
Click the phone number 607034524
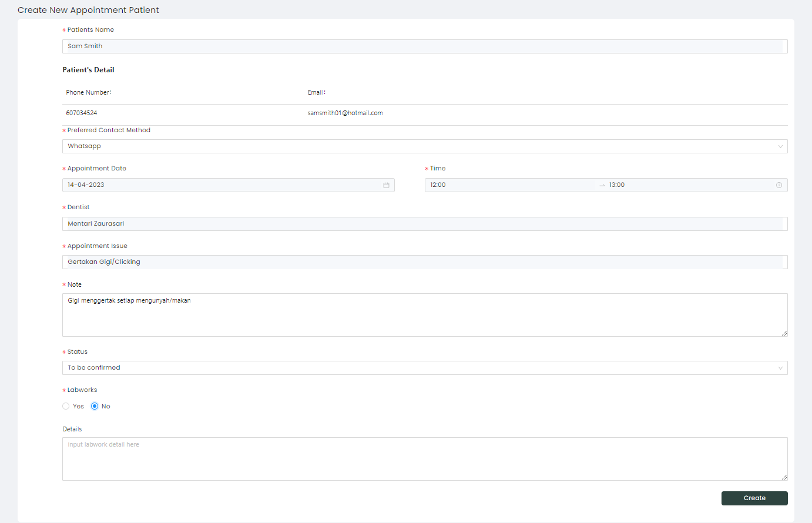tap(82, 113)
